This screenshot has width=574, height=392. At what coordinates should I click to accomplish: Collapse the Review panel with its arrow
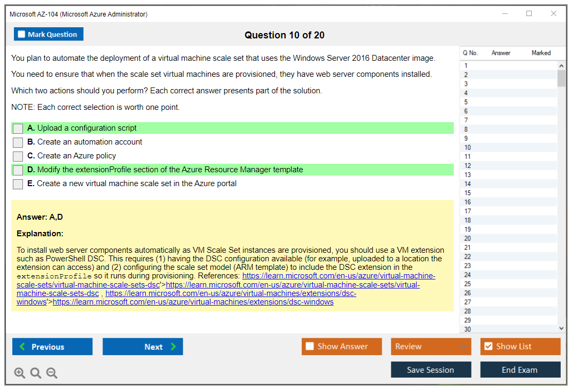[x=464, y=346]
